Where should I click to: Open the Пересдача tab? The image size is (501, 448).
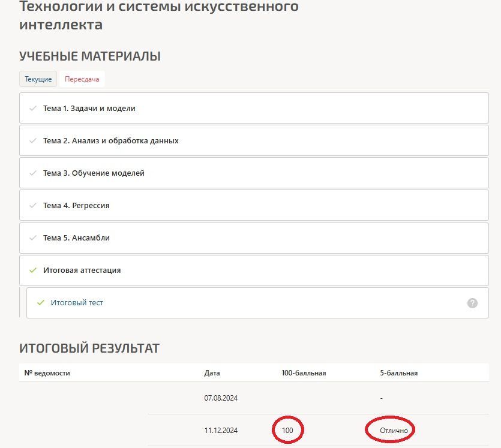pyautogui.click(x=82, y=79)
